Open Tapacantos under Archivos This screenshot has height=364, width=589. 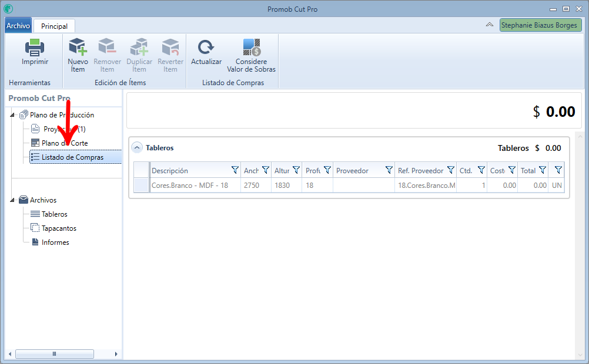point(59,228)
